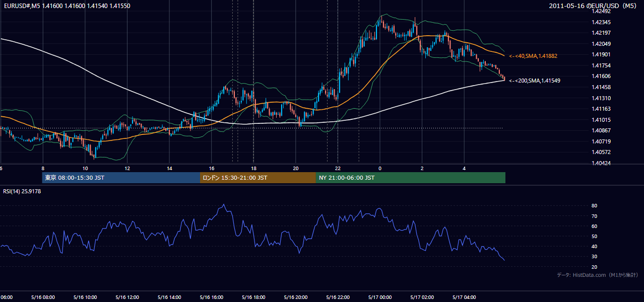The height and width of the screenshot is (302, 644).
Task: Click RSI scale level 30
Action: (x=595, y=257)
